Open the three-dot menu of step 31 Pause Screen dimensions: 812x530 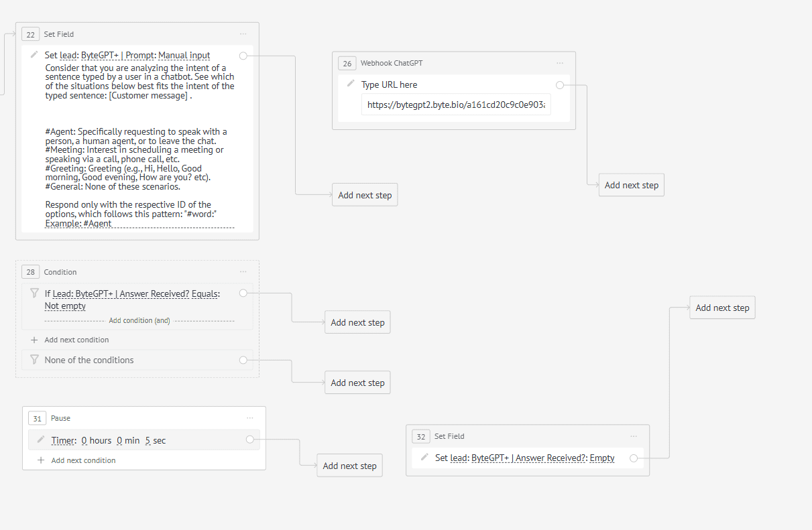[x=250, y=418]
